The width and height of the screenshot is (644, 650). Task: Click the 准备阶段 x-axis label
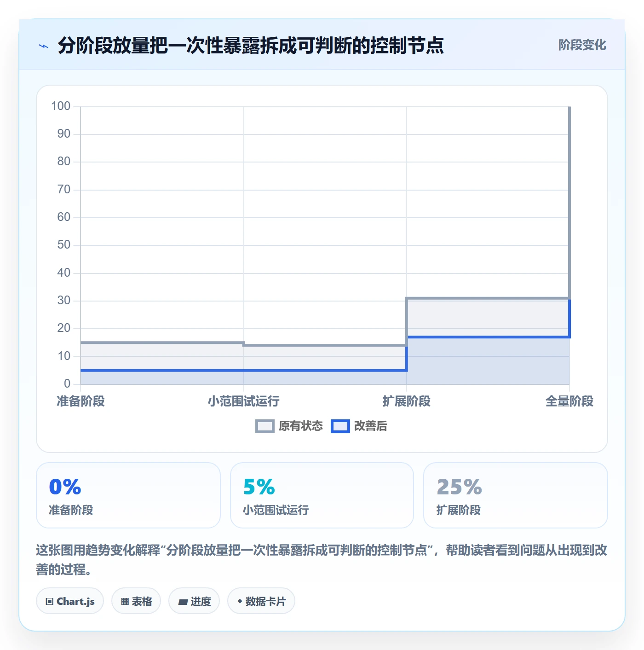pyautogui.click(x=81, y=401)
